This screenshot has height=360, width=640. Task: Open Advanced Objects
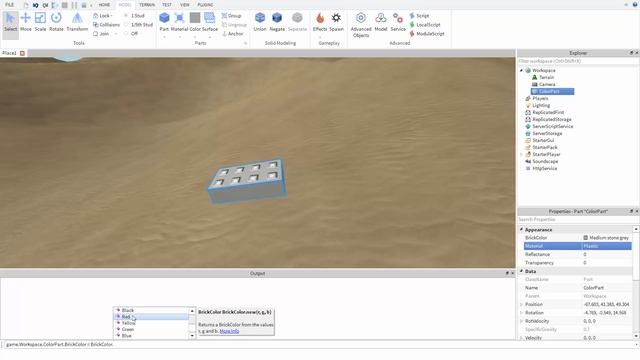tap(361, 25)
